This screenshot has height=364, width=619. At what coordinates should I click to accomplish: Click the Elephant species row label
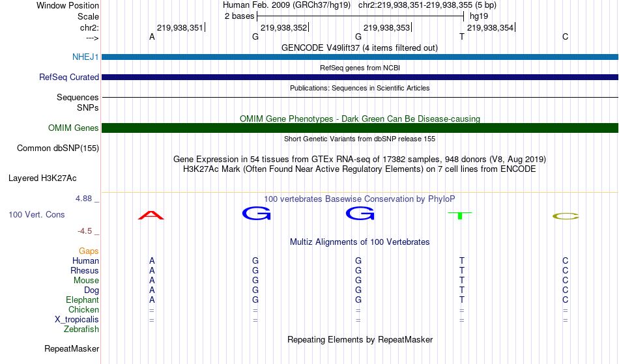point(83,300)
